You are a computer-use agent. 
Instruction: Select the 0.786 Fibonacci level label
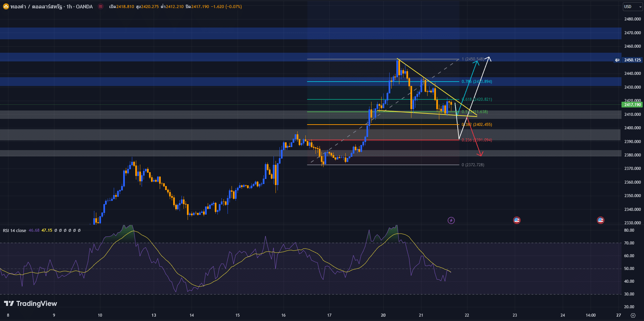(477, 82)
